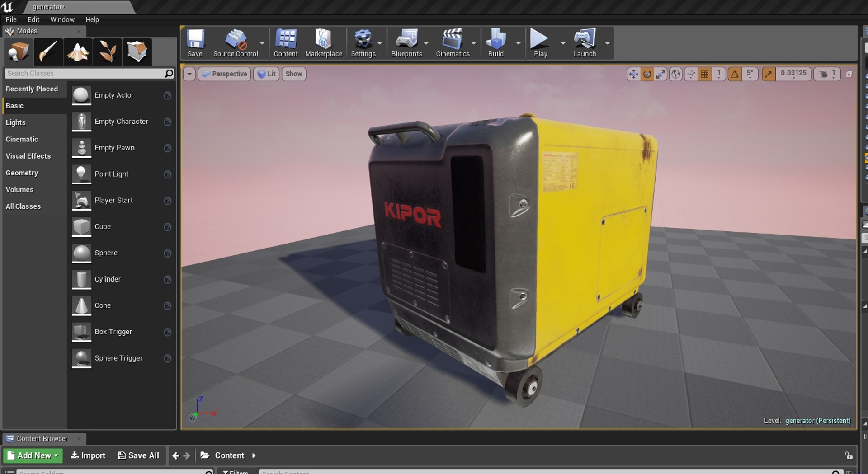Screen dimensions: 868x474
Task: Open the Lit view mode menu
Action: click(266, 74)
